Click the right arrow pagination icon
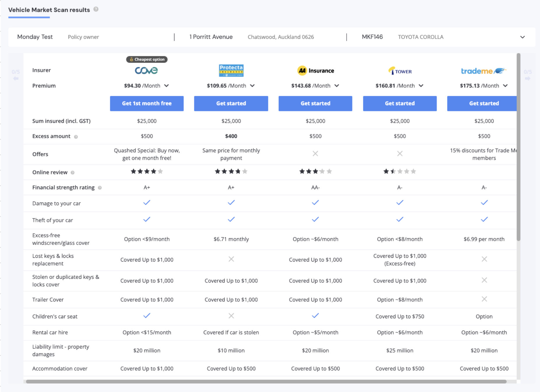The height and width of the screenshot is (392, 540). pyautogui.click(x=527, y=78)
